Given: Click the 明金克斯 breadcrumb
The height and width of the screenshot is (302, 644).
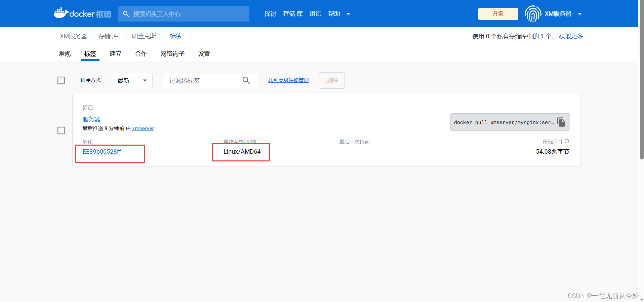Looking at the screenshot, I should [144, 36].
